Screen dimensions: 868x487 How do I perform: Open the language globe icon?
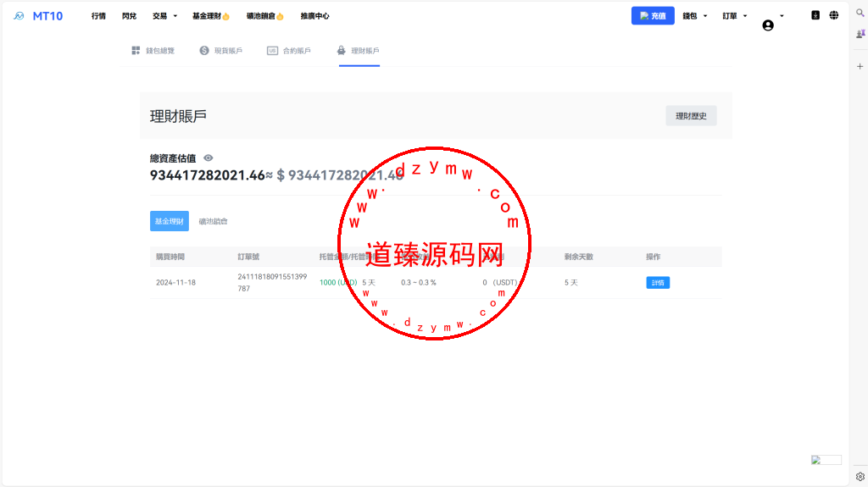(x=834, y=15)
